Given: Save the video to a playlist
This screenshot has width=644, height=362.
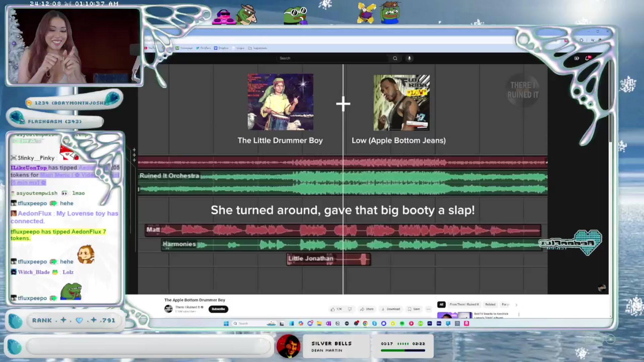Looking at the screenshot, I should click(414, 309).
